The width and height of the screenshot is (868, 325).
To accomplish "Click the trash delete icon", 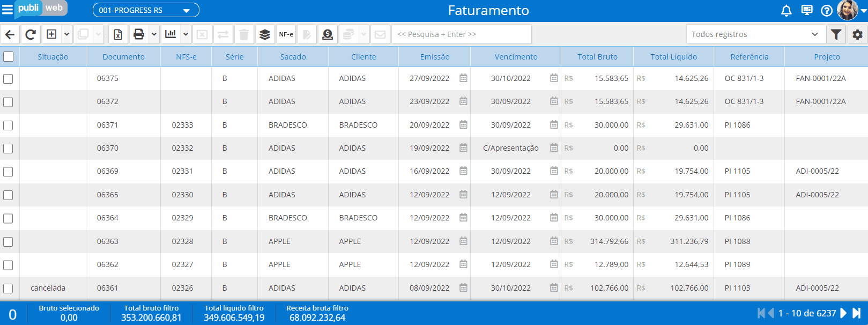I will [244, 34].
